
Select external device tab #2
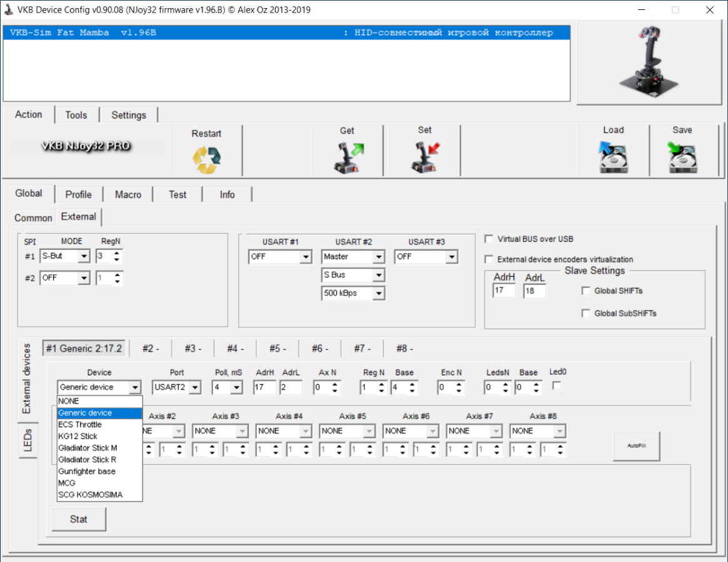coord(151,348)
